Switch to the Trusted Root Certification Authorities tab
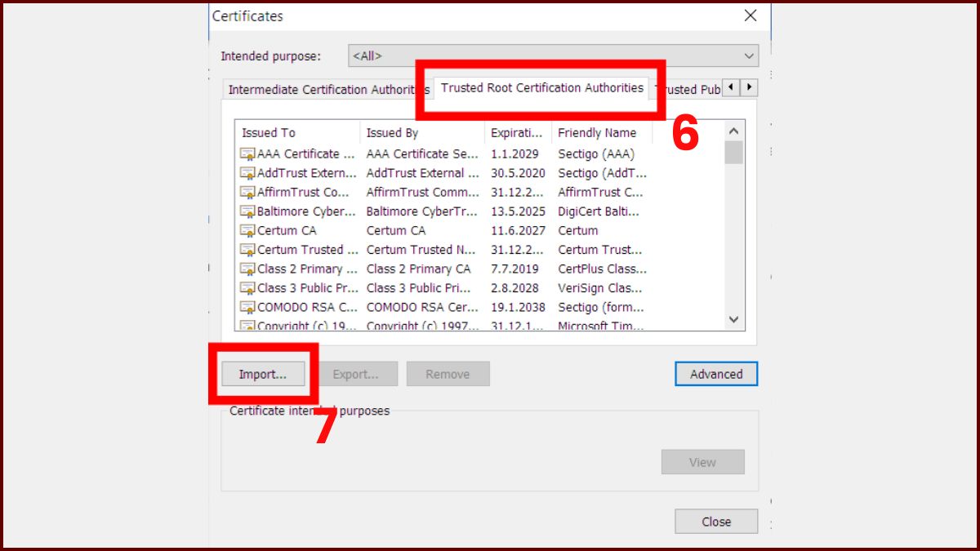This screenshot has width=980, height=551. tap(541, 87)
